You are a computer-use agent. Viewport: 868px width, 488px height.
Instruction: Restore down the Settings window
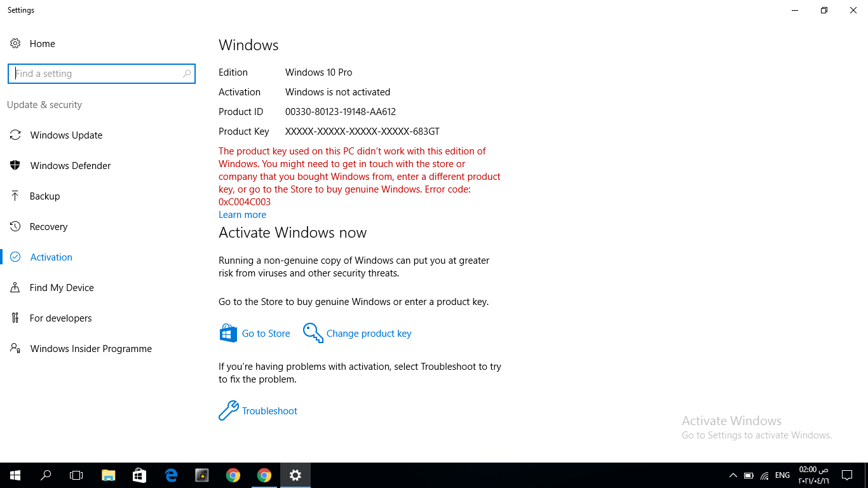tap(824, 10)
